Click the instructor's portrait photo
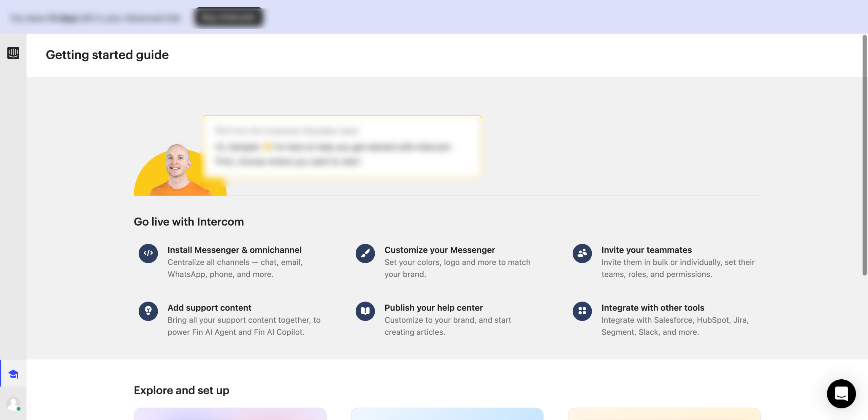Image resolution: width=868 pixels, height=420 pixels. pos(177,166)
